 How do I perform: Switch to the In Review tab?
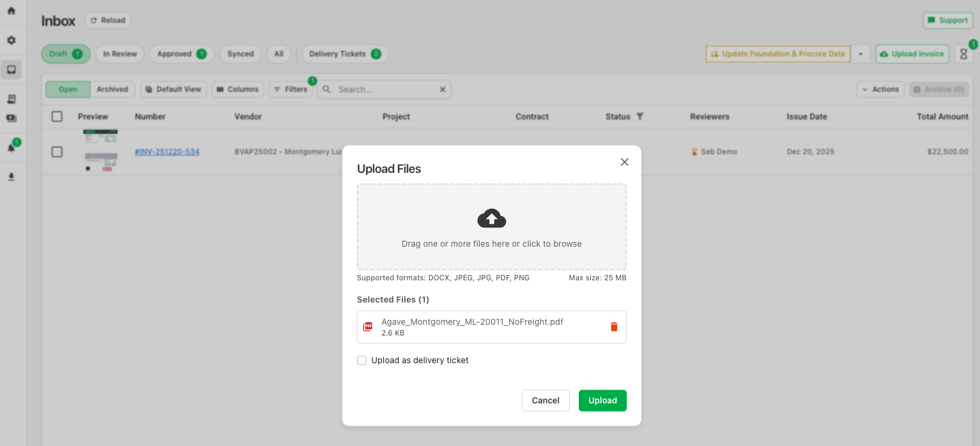[x=120, y=54]
